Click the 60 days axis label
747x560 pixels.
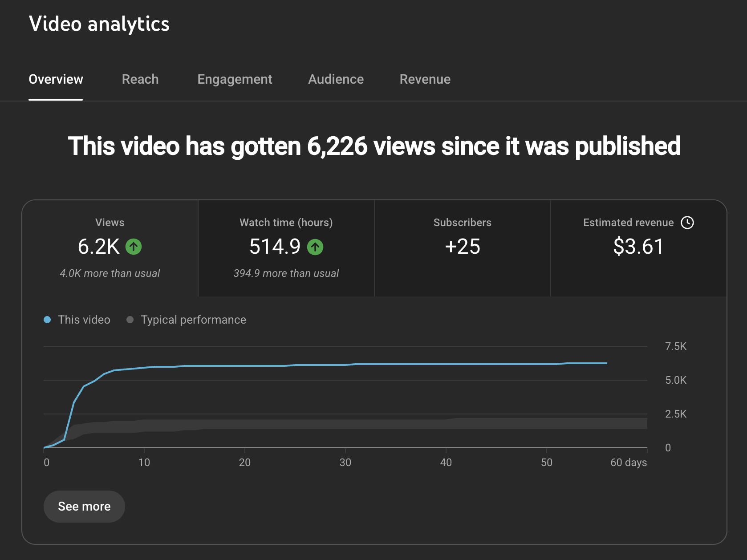629,463
